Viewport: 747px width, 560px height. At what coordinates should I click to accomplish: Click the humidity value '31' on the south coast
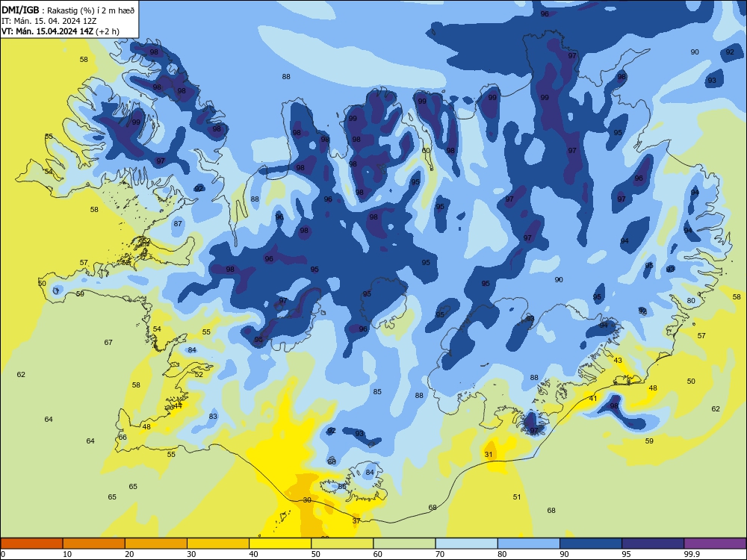[x=489, y=454]
